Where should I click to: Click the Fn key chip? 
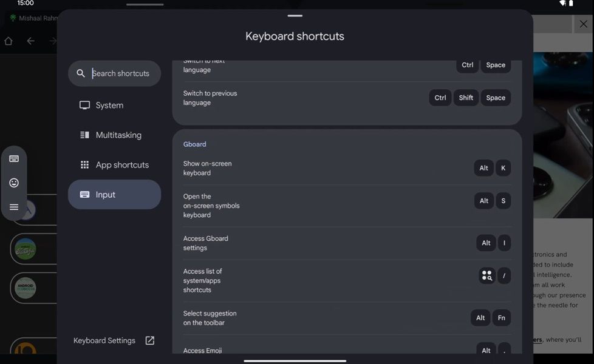coord(502,318)
